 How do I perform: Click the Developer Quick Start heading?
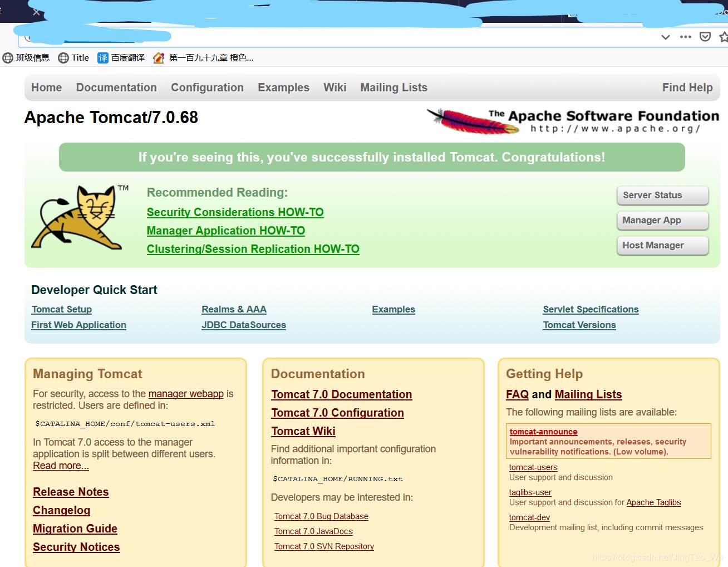tap(94, 290)
